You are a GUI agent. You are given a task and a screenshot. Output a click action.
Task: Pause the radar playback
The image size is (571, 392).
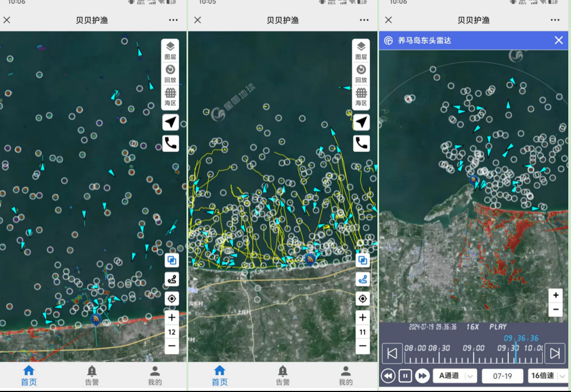coord(405,376)
